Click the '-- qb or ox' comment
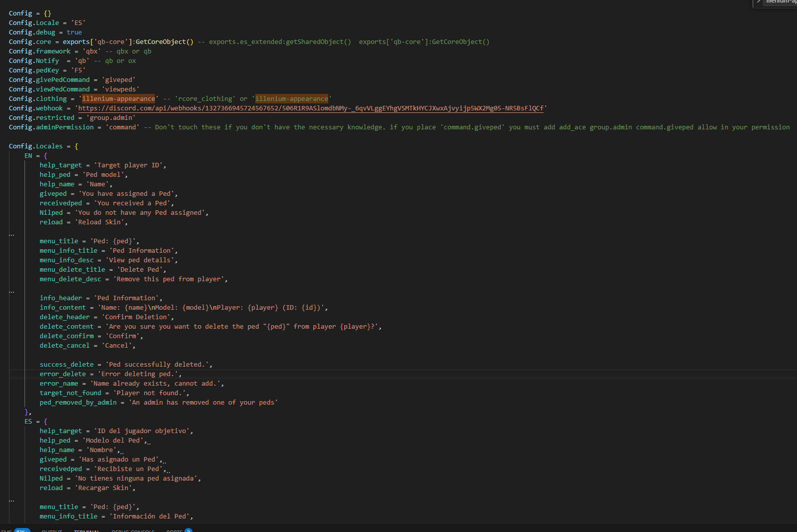Image resolution: width=797 pixels, height=532 pixels. (x=115, y=61)
